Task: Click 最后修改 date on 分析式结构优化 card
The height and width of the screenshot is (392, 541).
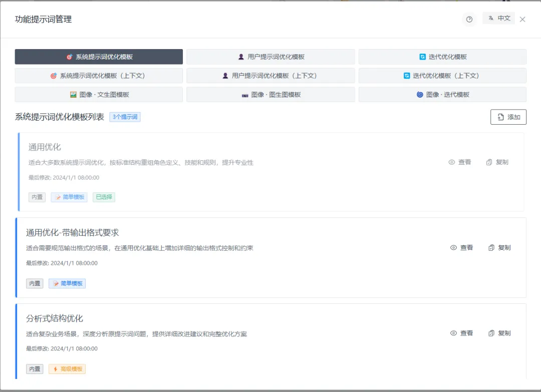Action: (x=62, y=348)
